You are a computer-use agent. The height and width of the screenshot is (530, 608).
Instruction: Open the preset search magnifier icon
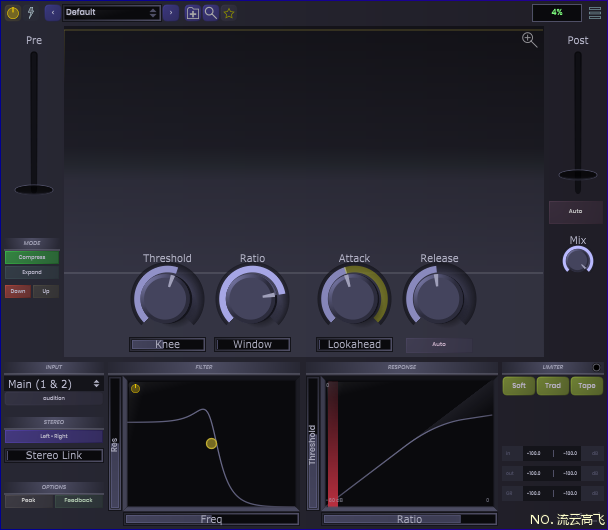[x=211, y=13]
